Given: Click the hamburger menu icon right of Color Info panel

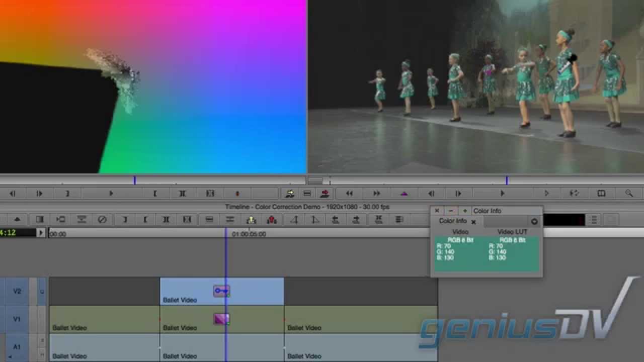Looking at the screenshot, I should pos(594,220).
